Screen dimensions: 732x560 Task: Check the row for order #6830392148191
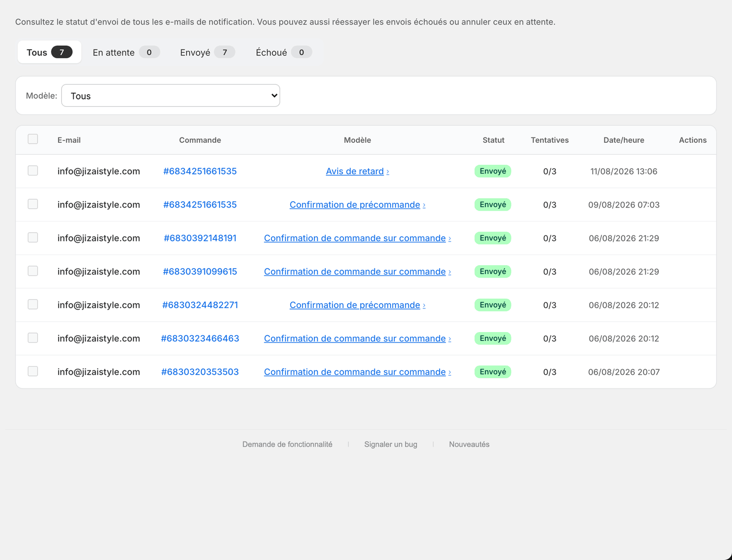[x=33, y=237]
